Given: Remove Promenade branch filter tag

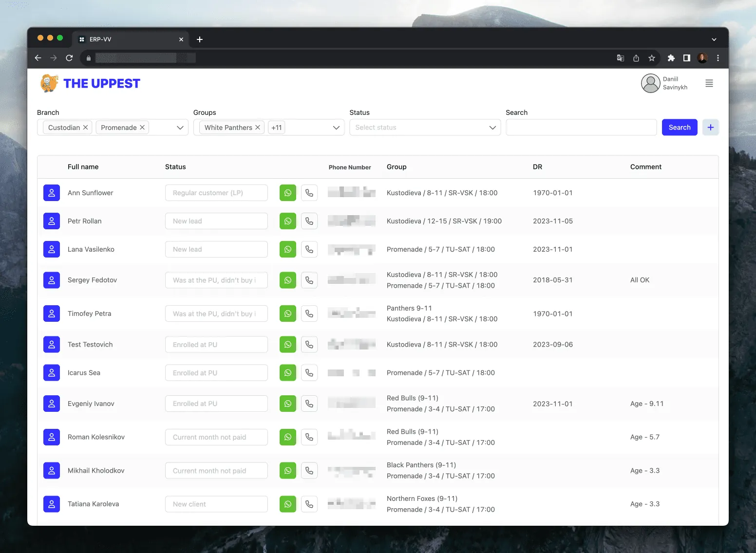Looking at the screenshot, I should [x=142, y=128].
